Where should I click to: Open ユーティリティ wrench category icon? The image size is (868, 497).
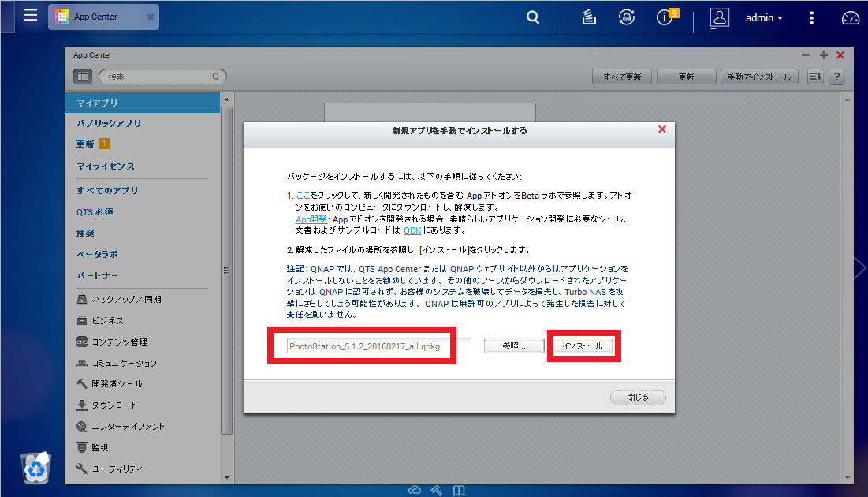click(x=82, y=469)
